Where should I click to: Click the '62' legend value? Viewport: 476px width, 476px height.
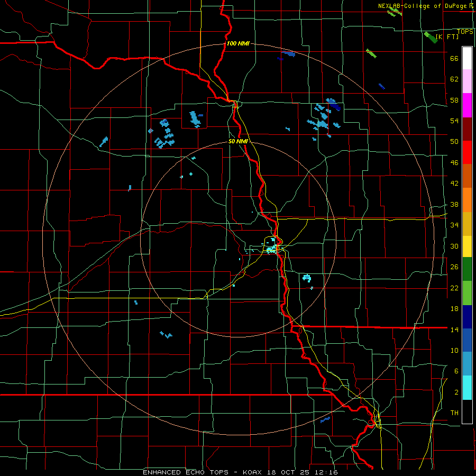454,79
